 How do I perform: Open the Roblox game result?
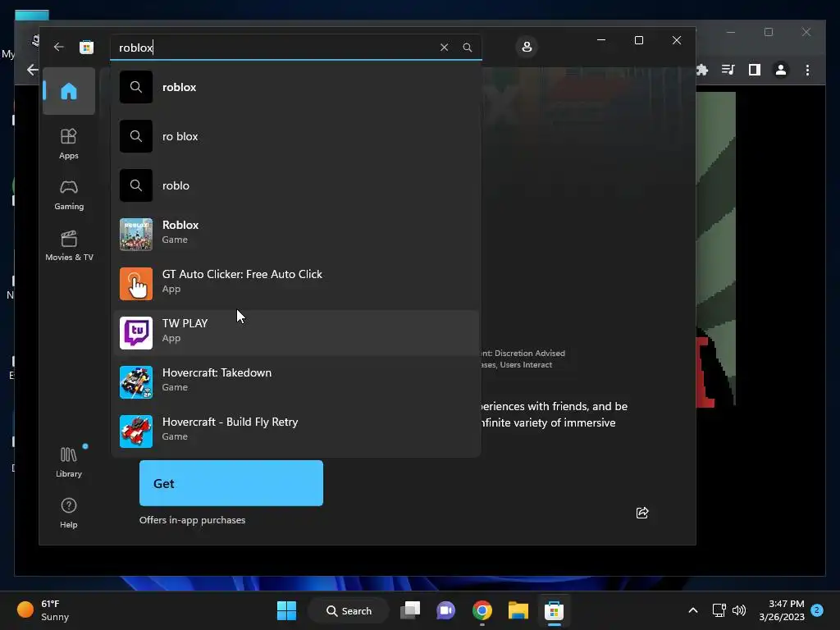[295, 234]
